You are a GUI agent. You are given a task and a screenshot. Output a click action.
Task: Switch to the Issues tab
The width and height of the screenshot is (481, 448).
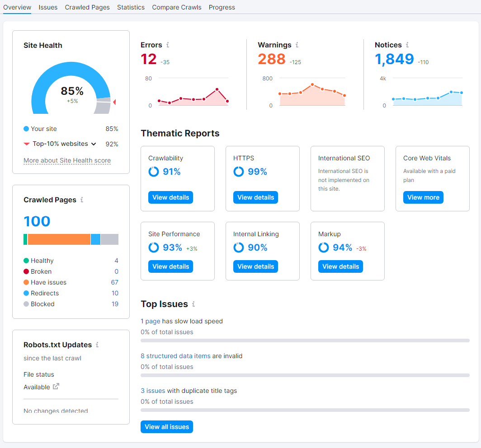coord(48,7)
